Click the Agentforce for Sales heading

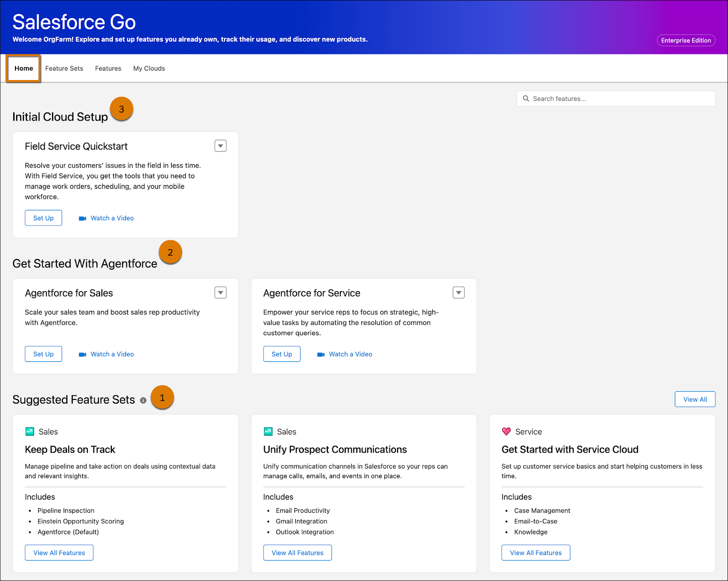pyautogui.click(x=69, y=293)
